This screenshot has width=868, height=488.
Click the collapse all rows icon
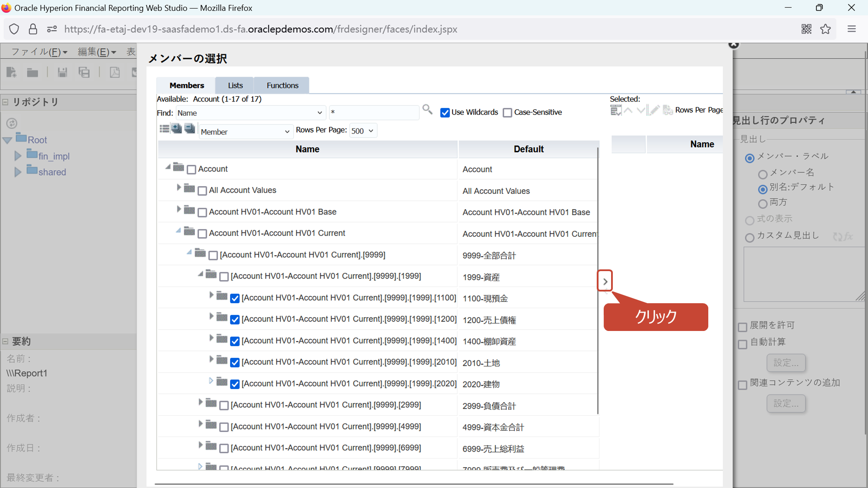[x=190, y=129]
